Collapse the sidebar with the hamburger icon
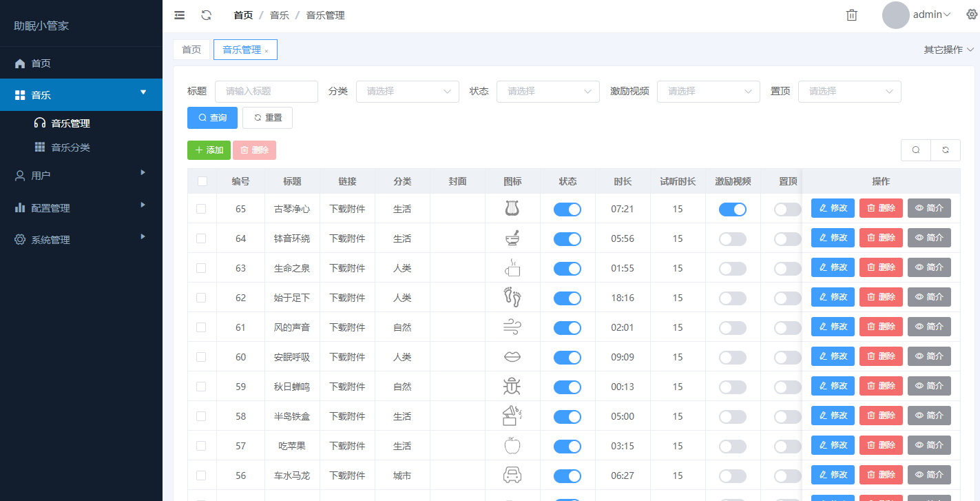The height and width of the screenshot is (501, 980). [x=180, y=15]
